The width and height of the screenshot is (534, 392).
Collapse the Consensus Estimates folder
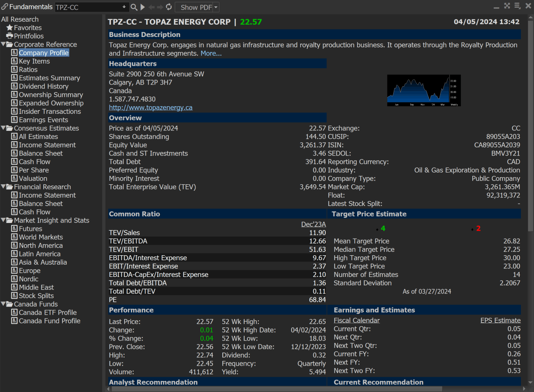[3, 128]
